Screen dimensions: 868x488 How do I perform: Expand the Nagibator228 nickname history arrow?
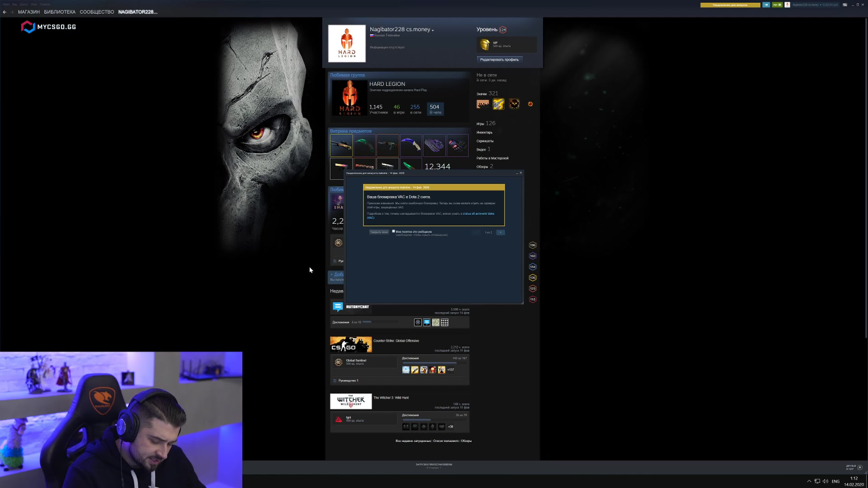pyautogui.click(x=433, y=30)
